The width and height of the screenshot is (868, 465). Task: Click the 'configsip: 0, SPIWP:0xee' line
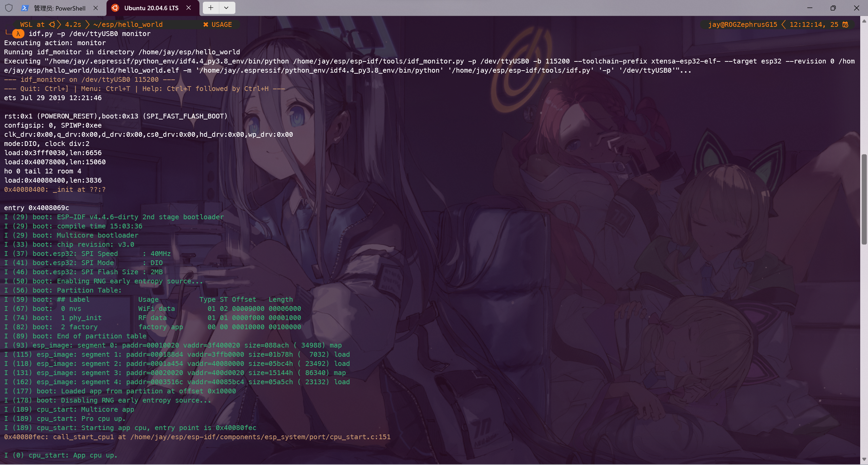point(53,125)
